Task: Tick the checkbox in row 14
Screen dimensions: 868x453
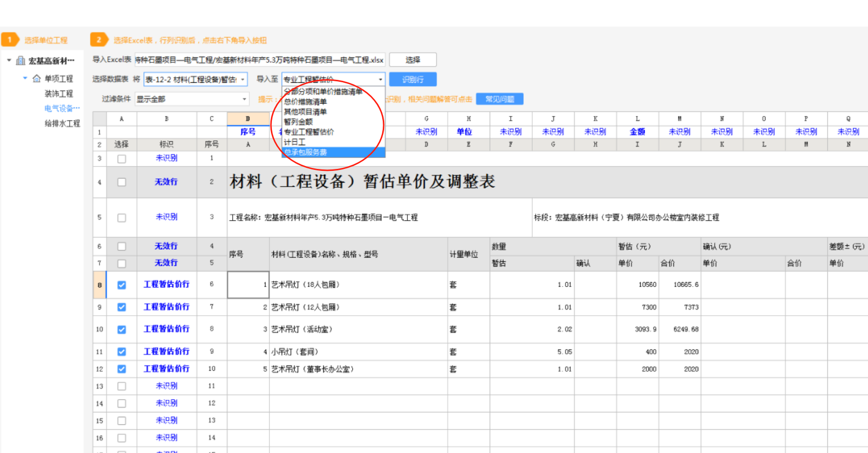Action: [x=121, y=404]
